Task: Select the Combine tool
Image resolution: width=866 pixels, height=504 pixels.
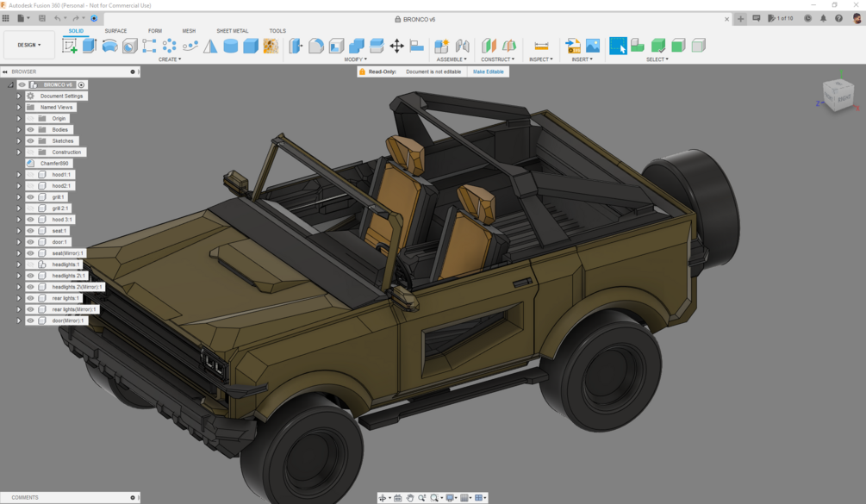Action: pos(356,46)
